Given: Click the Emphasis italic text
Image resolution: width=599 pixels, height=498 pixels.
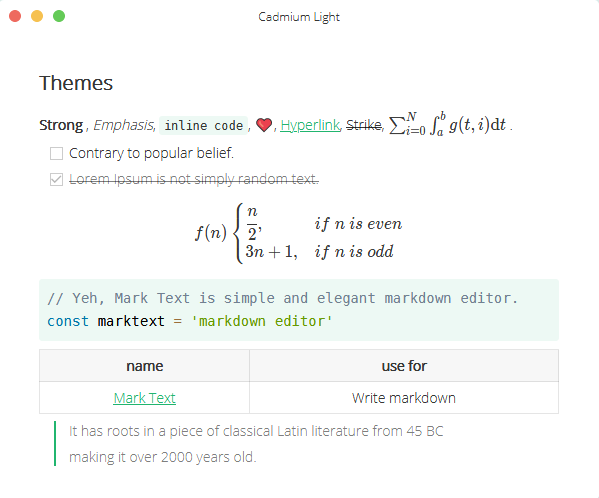Looking at the screenshot, I should click(x=123, y=125).
